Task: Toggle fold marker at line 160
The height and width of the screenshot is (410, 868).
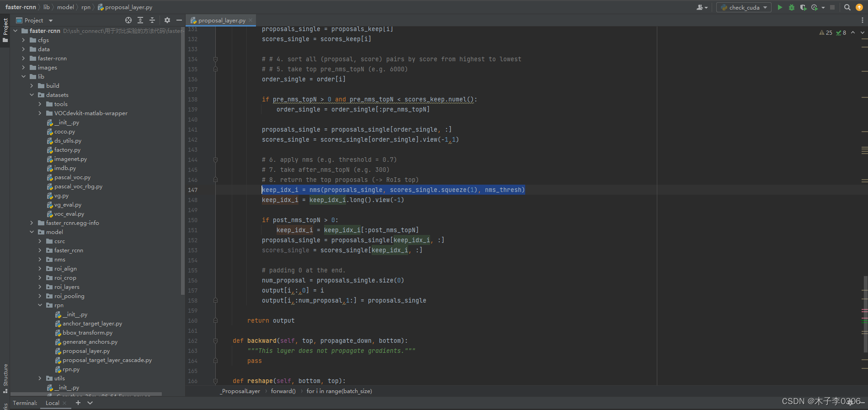Action: 215,321
